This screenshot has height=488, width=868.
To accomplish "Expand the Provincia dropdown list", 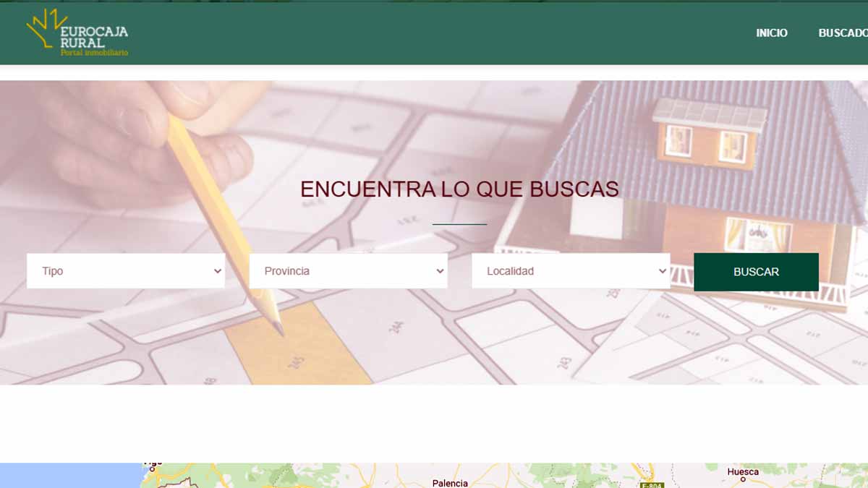I will coord(348,271).
